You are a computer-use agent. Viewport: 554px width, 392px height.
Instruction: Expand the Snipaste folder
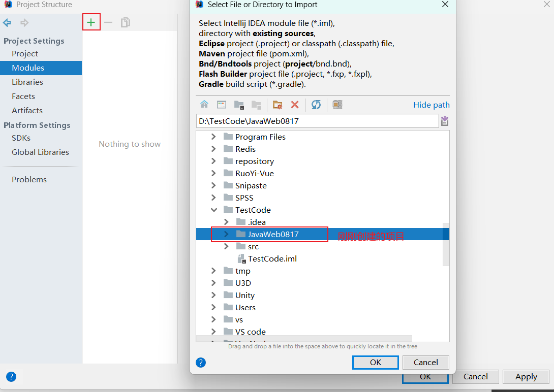point(213,185)
